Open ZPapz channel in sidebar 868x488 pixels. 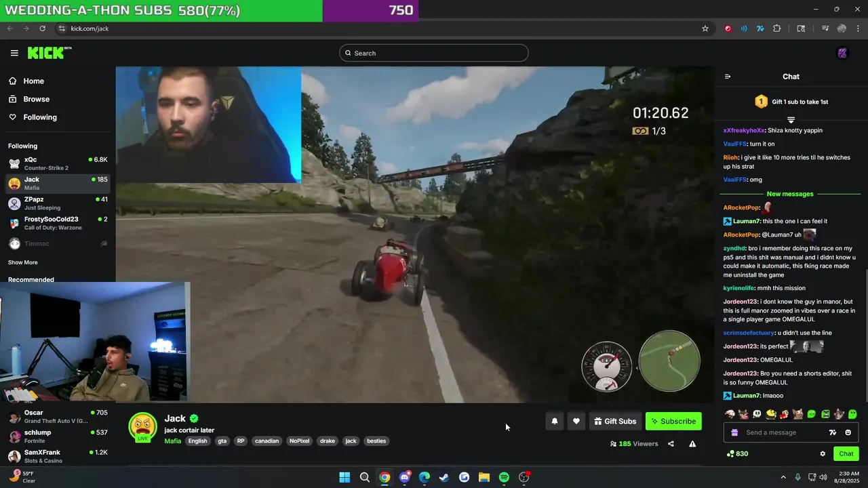[x=58, y=203]
